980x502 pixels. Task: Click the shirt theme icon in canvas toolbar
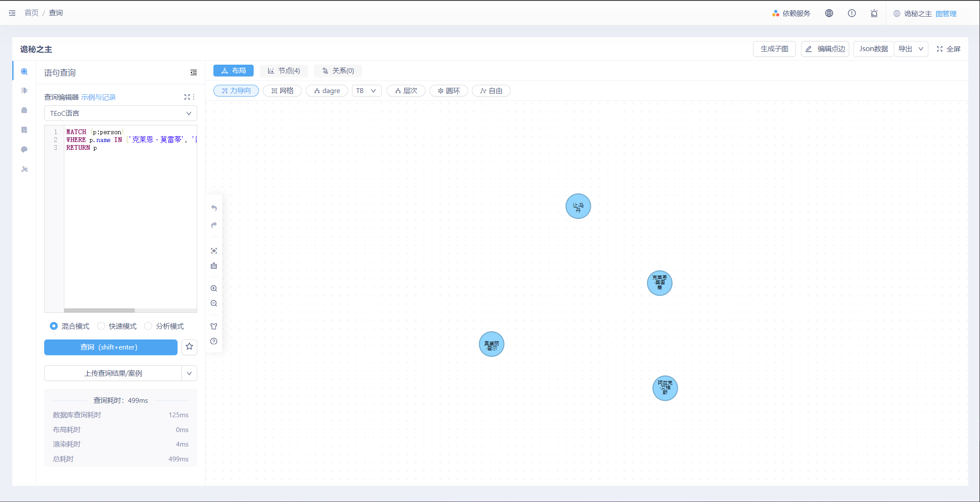click(x=214, y=326)
